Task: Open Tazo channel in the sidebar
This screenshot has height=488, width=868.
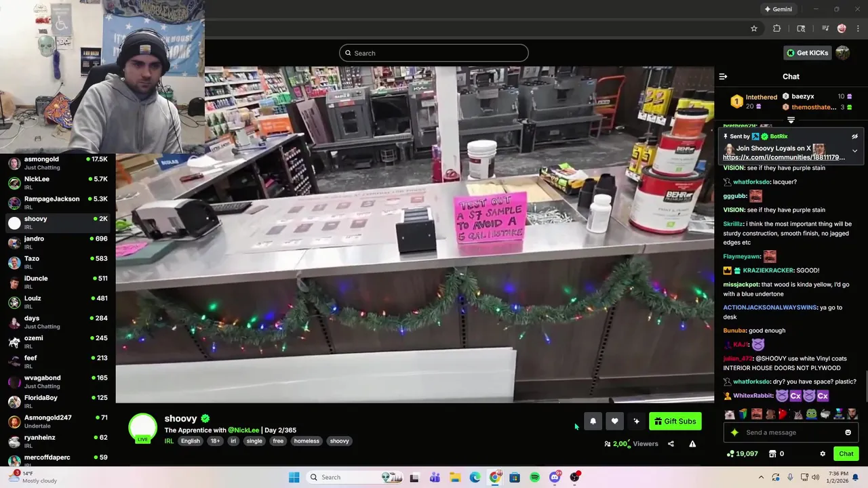Action: tap(58, 262)
